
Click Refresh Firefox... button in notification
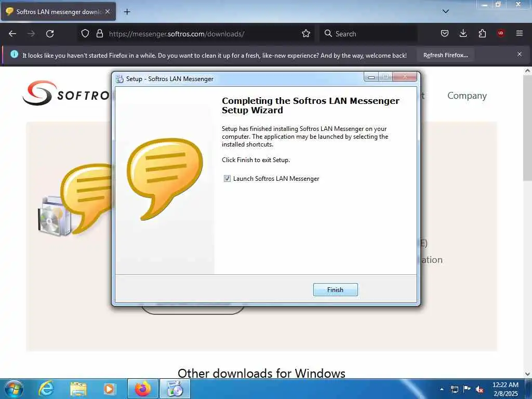pyautogui.click(x=445, y=55)
